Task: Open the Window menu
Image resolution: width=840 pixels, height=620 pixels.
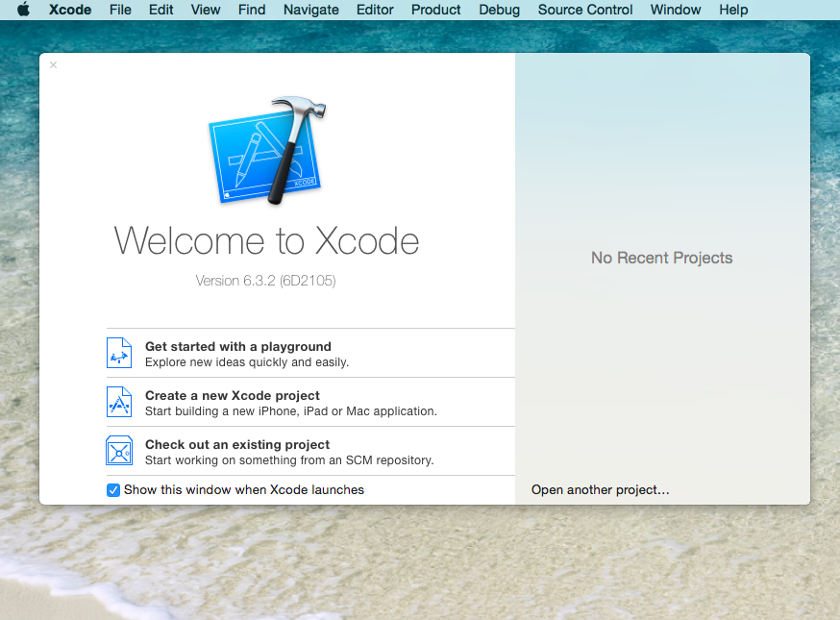Action: (x=676, y=10)
